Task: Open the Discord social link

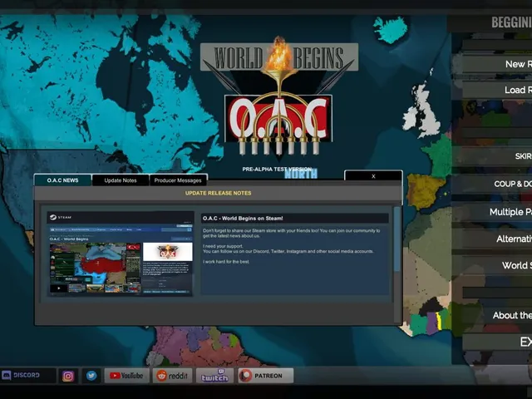Action: [27, 375]
